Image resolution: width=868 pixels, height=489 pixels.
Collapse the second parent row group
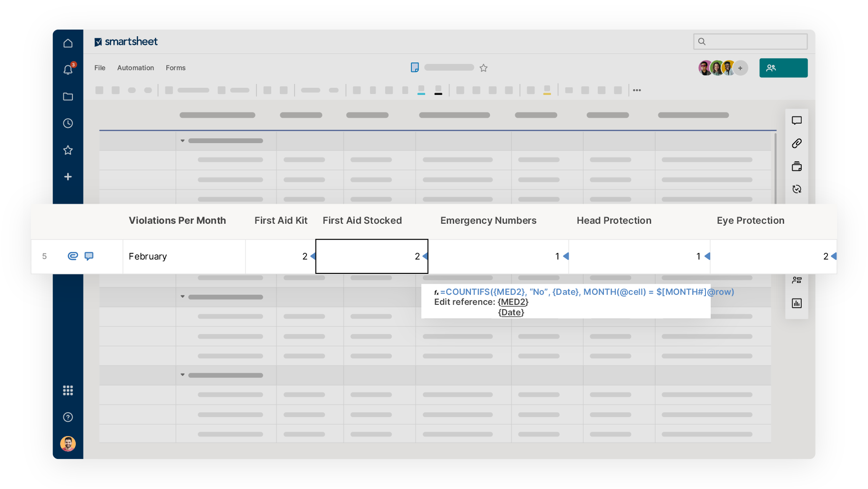183,297
